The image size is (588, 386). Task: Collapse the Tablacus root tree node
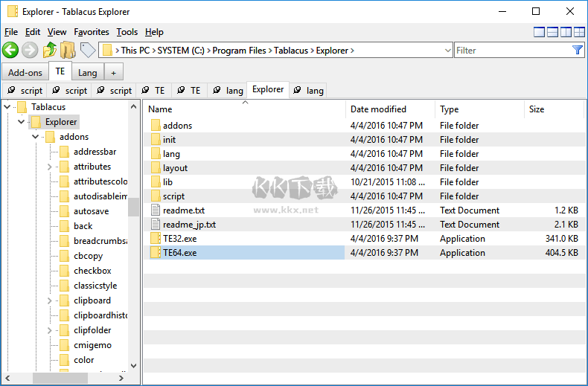7,107
